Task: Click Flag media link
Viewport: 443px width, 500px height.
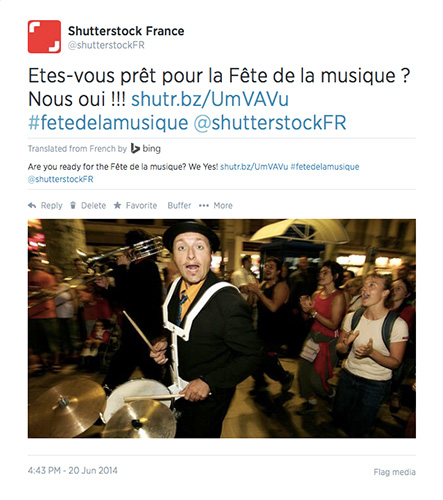Action: (x=395, y=472)
